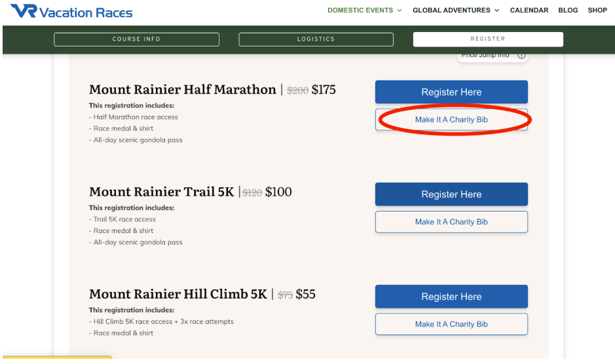Image resolution: width=615 pixels, height=364 pixels.
Task: Register Here for the Half Marathon
Action: click(x=451, y=92)
